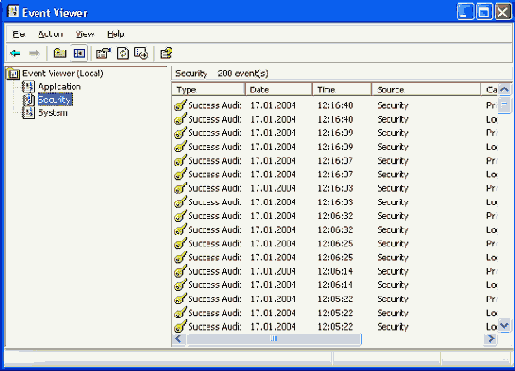The height and width of the screenshot is (371, 515).
Task: Click time 12:06:14 in the Pr category row
Action: (x=335, y=271)
